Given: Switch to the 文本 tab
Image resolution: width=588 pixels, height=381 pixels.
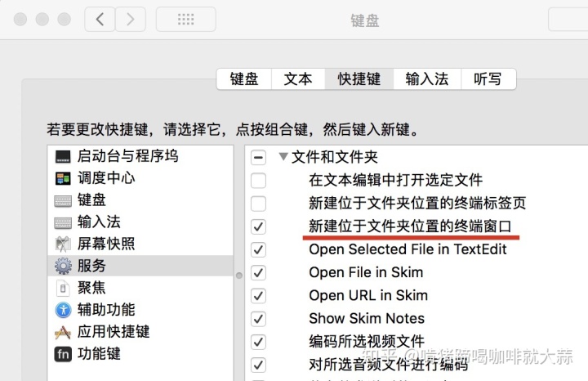Looking at the screenshot, I should tap(298, 79).
